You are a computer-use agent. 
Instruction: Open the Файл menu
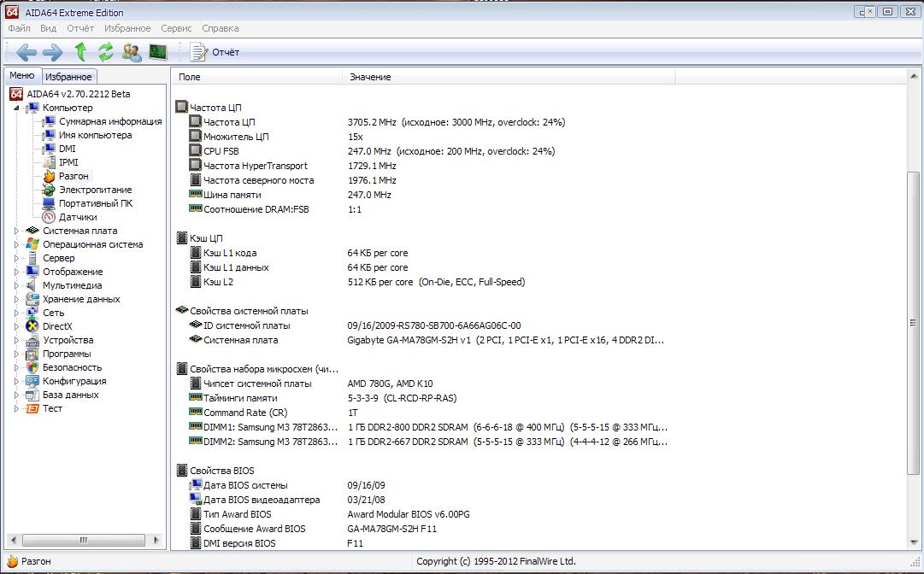coord(19,28)
